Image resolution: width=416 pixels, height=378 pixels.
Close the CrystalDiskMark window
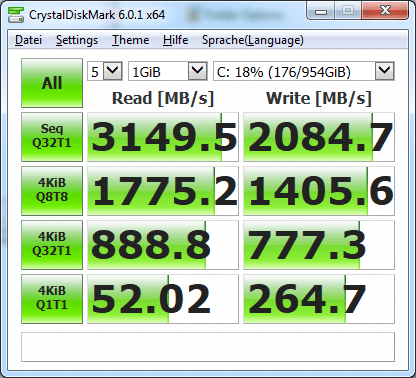pyautogui.click(x=385, y=11)
